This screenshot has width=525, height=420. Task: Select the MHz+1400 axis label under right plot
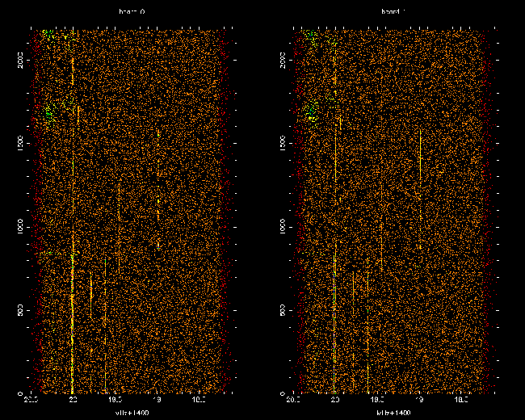coord(393,412)
